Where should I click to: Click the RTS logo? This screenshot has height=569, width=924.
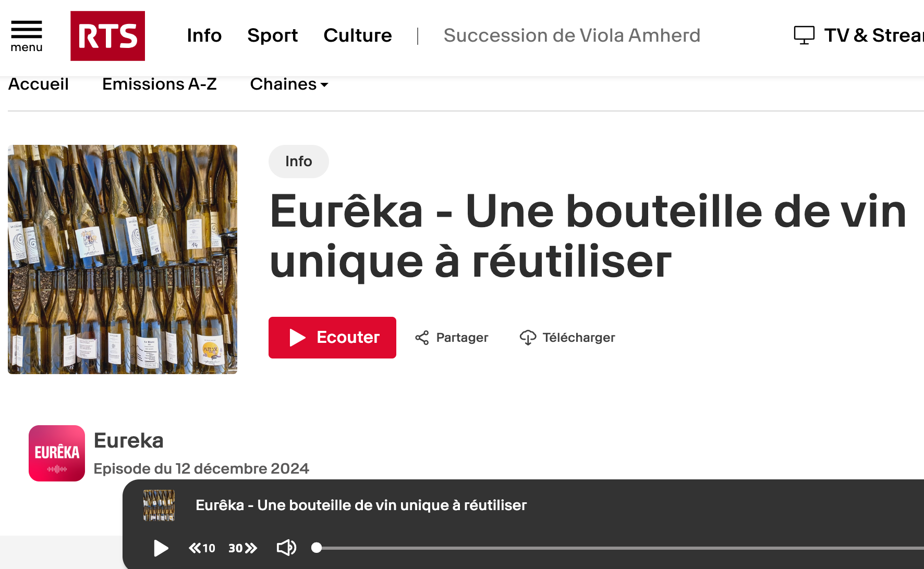click(108, 36)
